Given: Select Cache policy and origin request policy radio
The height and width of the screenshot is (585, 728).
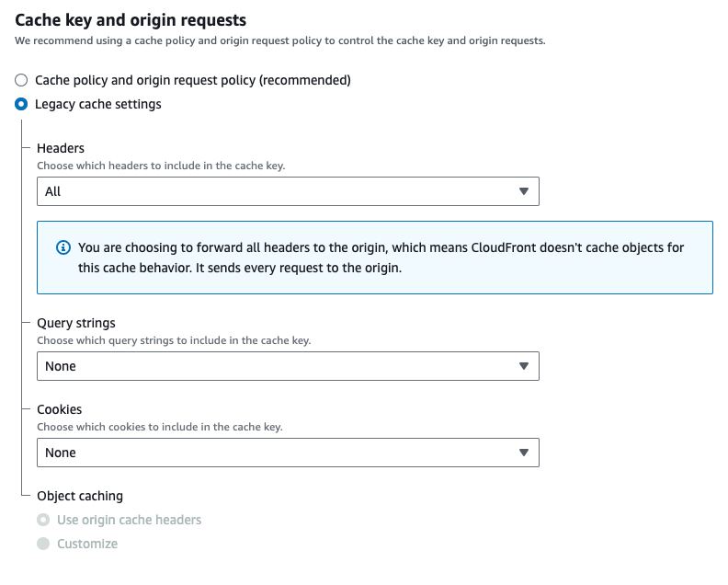Looking at the screenshot, I should point(21,80).
